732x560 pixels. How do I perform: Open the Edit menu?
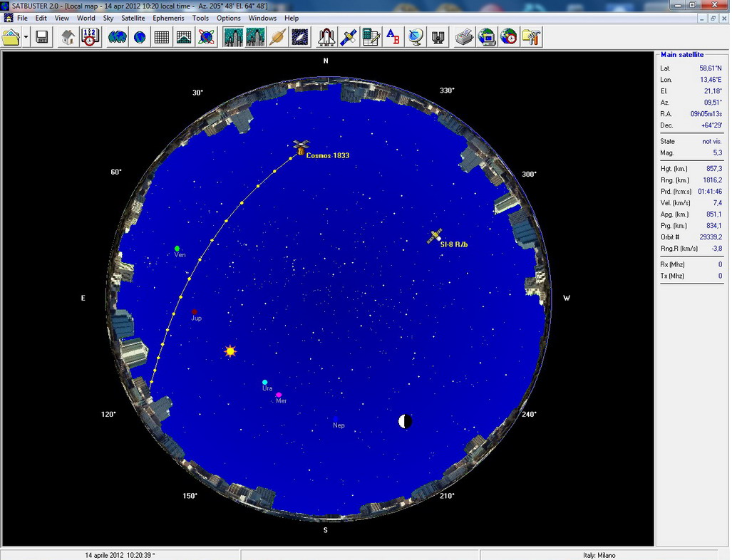click(x=41, y=19)
